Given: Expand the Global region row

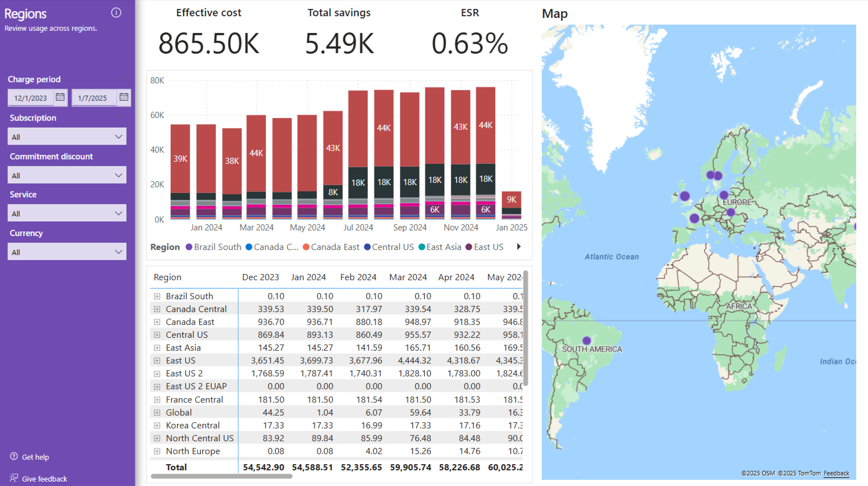Looking at the screenshot, I should tap(157, 412).
